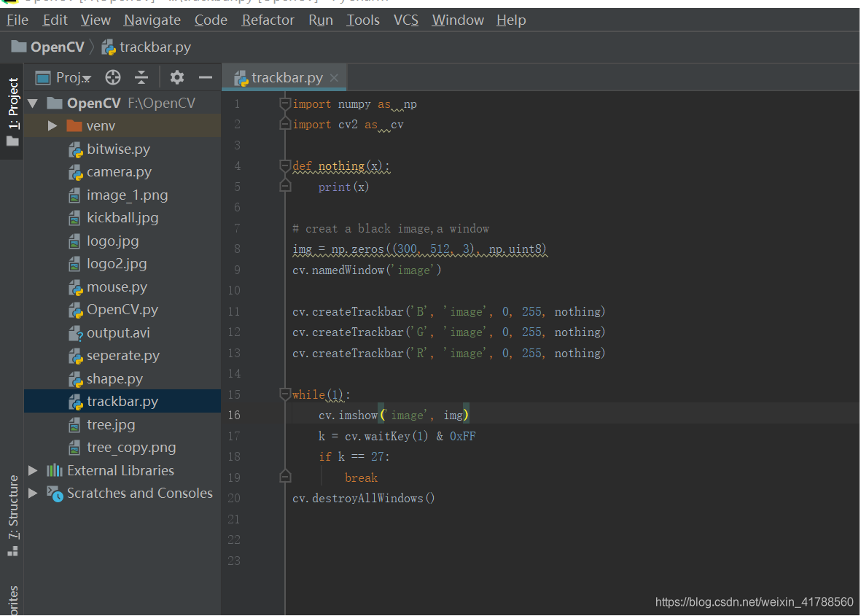
Task: Click fold end marker at line 19
Action: tap(285, 477)
